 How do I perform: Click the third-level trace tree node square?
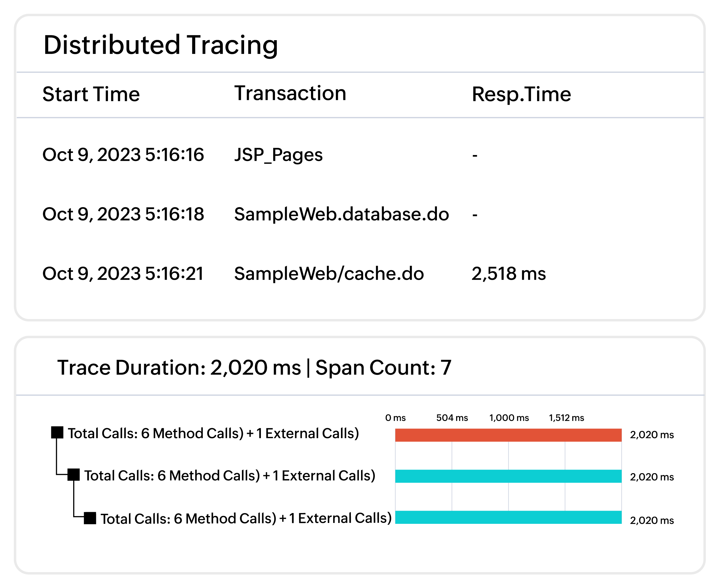click(90, 518)
